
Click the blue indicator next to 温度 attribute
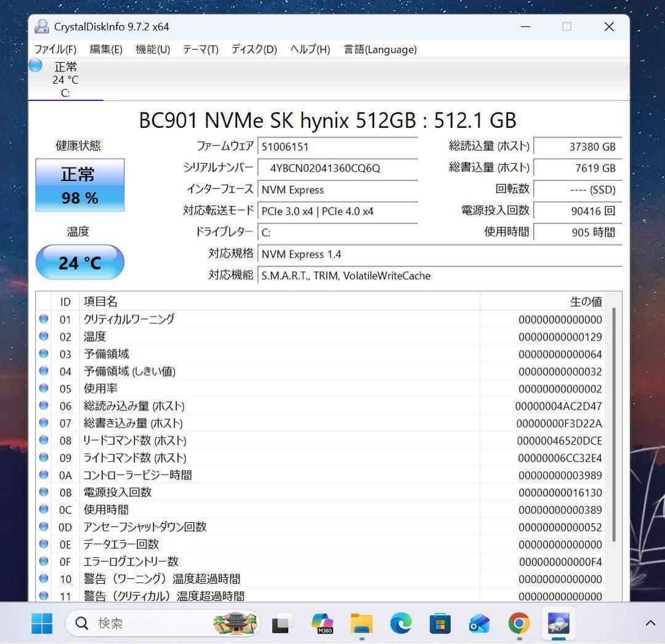[43, 336]
